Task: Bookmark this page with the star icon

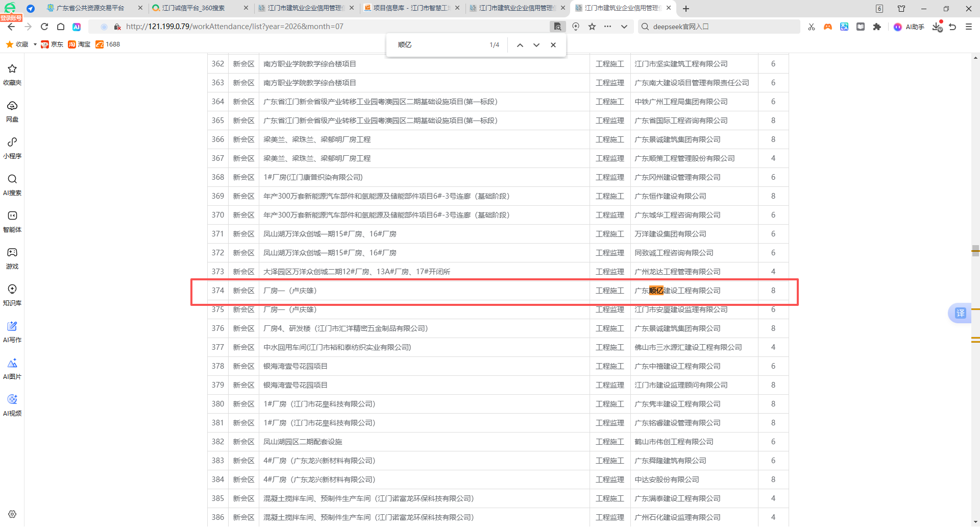Action: click(592, 27)
